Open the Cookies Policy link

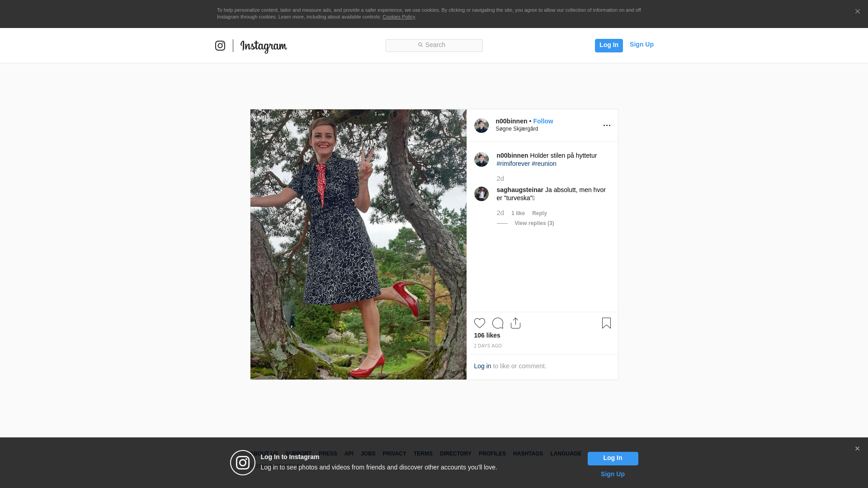(398, 17)
